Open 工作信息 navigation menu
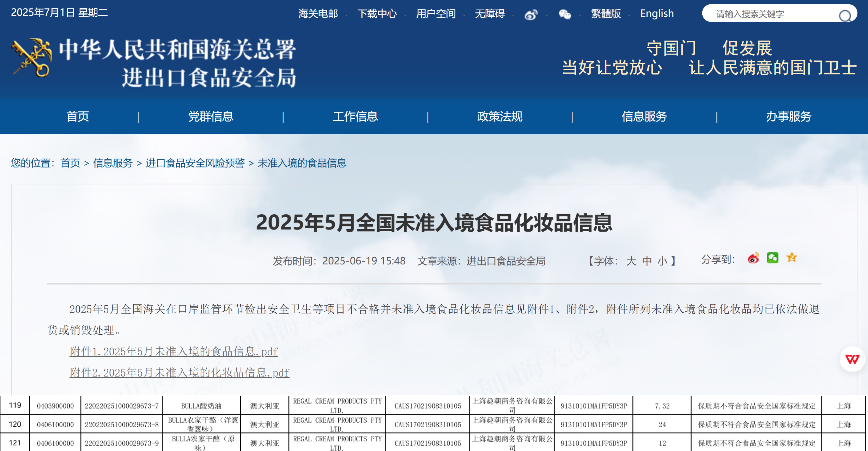The image size is (868, 451). (355, 117)
